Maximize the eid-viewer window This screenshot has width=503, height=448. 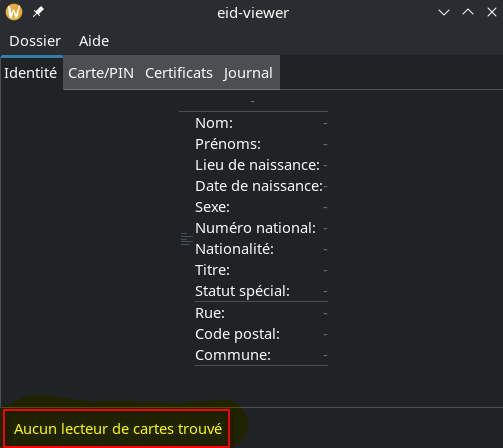(x=468, y=12)
